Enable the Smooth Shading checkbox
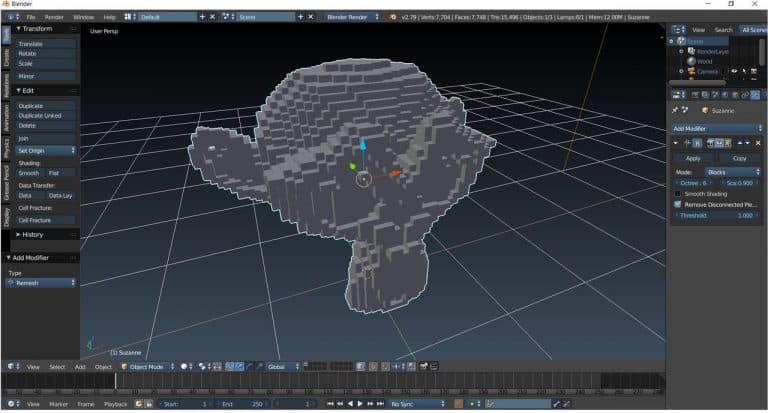This screenshot has height=413, width=768. tap(678, 193)
